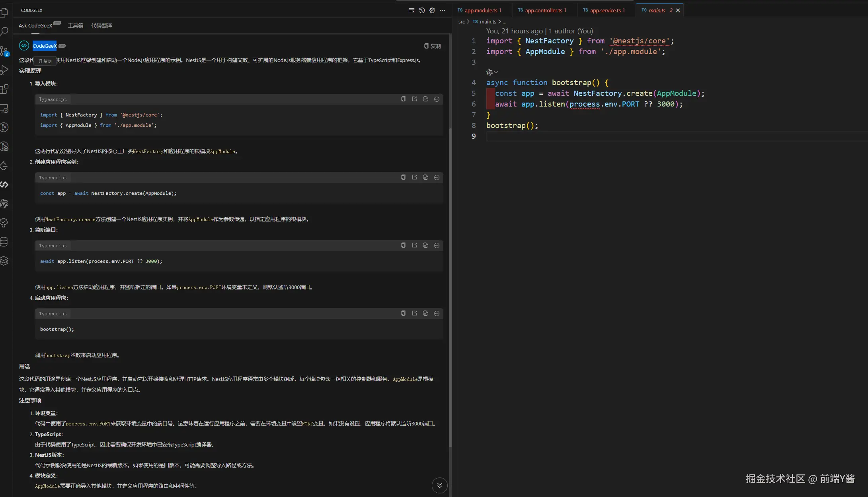Open the Extensions view icon

pyautogui.click(x=4, y=89)
